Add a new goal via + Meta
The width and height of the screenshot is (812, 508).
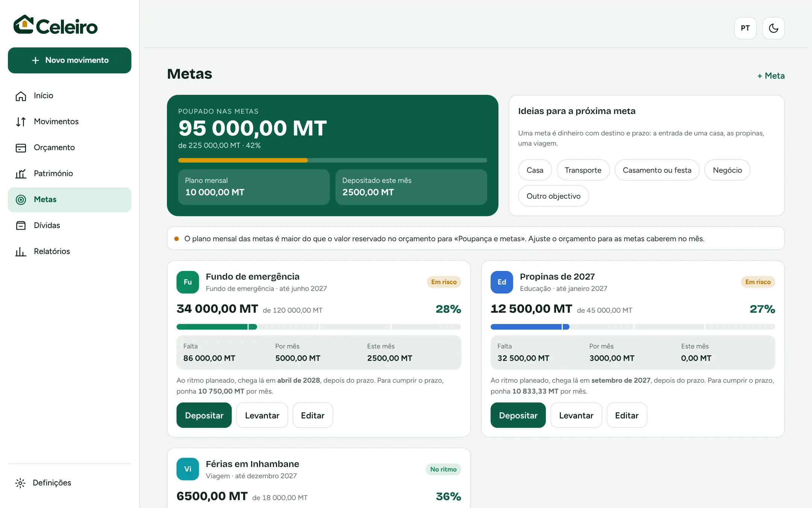pyautogui.click(x=771, y=76)
